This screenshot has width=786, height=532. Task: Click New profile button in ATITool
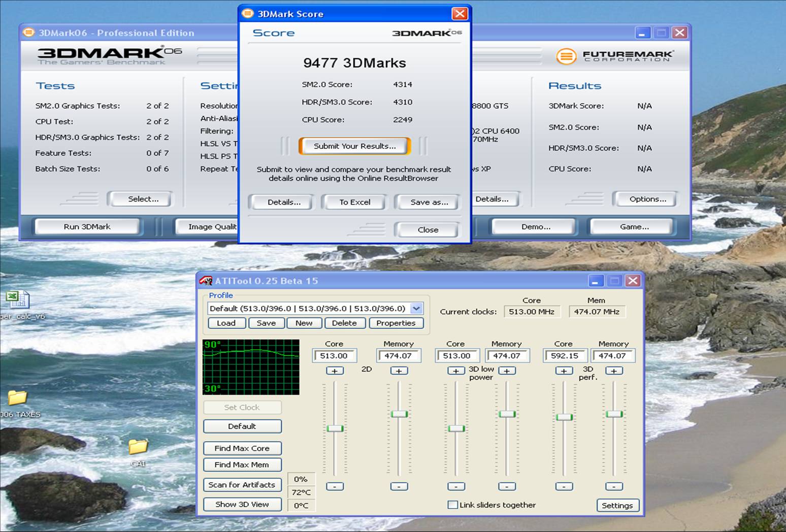304,323
